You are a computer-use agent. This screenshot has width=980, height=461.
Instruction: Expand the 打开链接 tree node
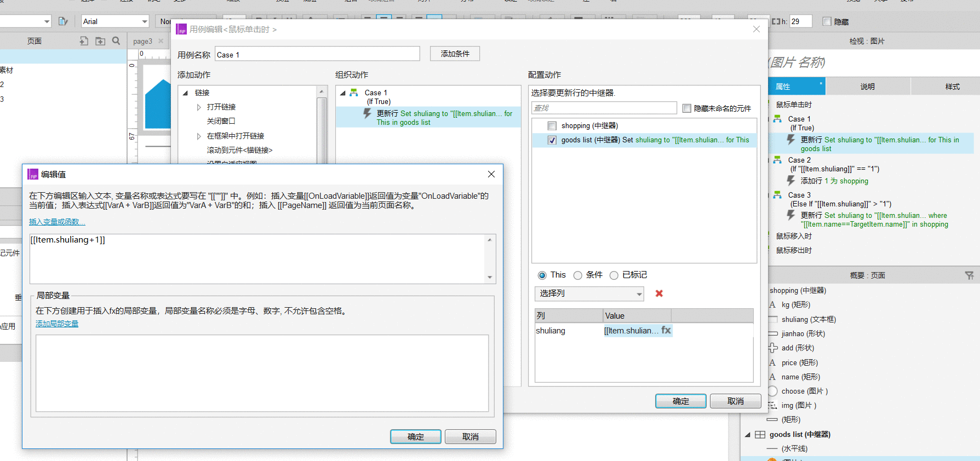(199, 107)
